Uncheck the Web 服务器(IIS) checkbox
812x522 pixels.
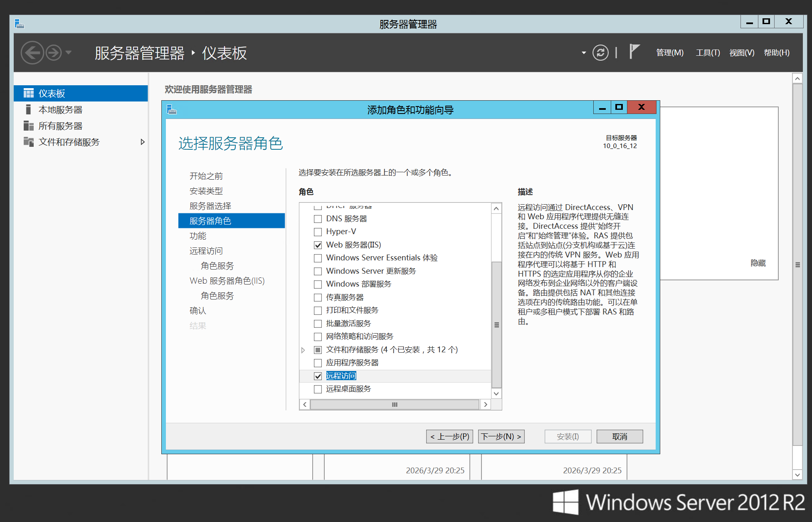click(x=318, y=245)
